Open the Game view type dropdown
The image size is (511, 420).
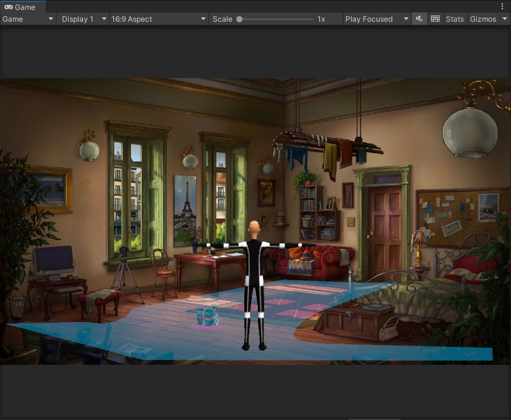(29, 19)
